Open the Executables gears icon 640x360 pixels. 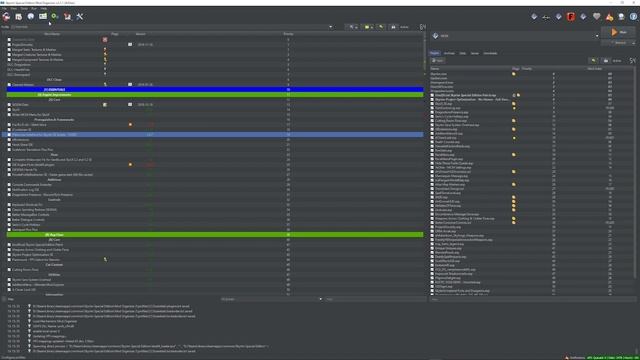tap(55, 17)
